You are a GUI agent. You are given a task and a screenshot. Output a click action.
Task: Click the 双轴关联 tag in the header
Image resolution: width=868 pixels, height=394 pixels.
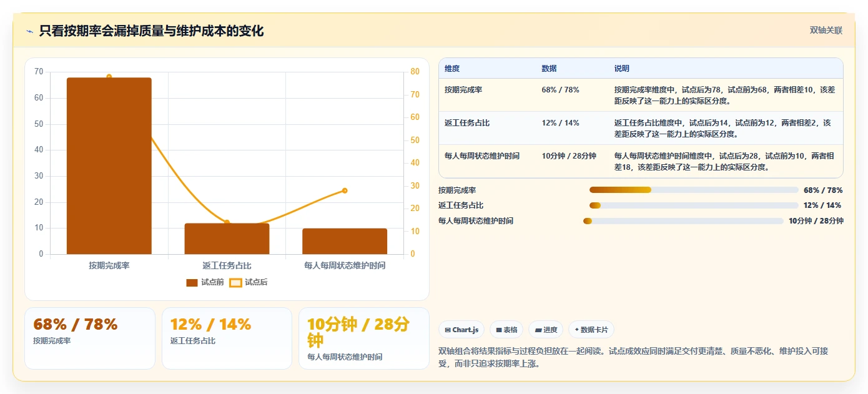826,31
